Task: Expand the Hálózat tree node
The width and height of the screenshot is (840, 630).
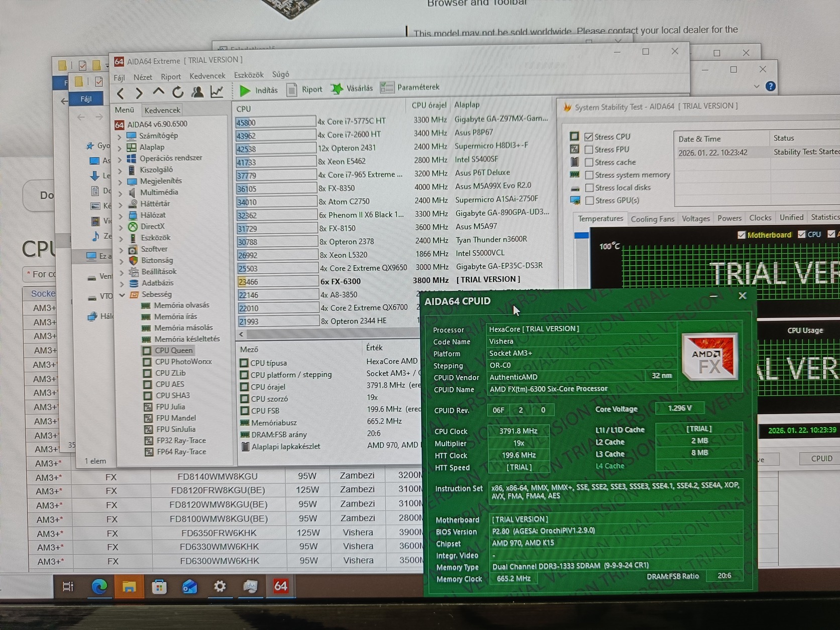Action: pyautogui.click(x=121, y=216)
